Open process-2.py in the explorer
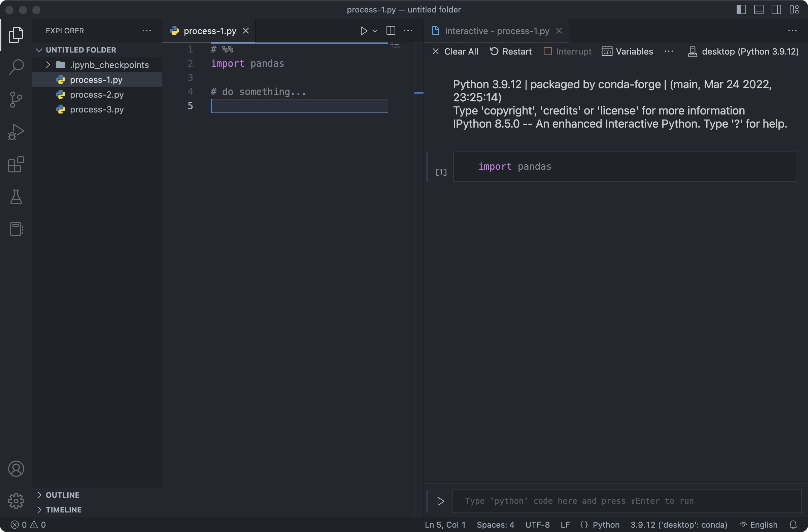808x532 pixels. (97, 94)
